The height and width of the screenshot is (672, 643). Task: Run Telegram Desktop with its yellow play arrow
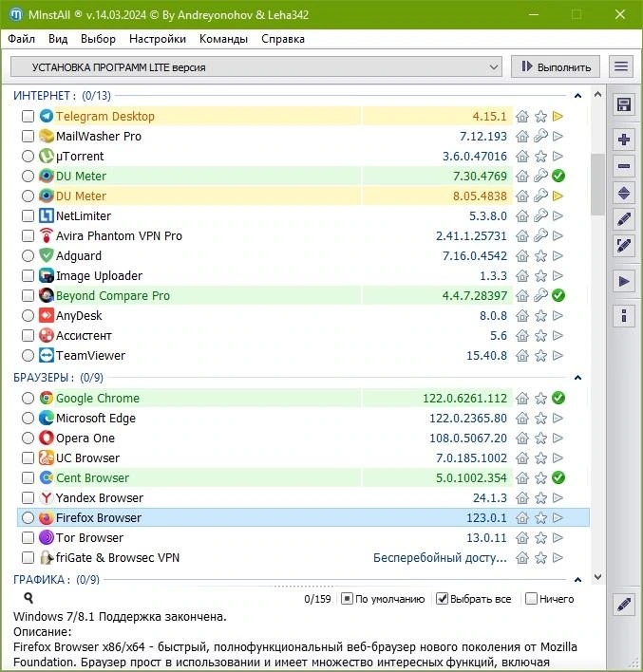click(558, 116)
